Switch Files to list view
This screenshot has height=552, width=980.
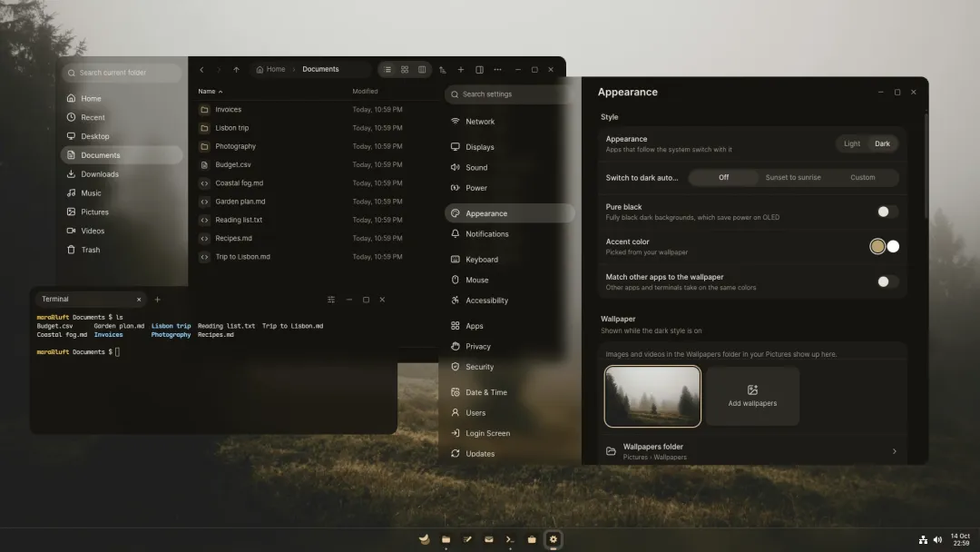tap(387, 69)
